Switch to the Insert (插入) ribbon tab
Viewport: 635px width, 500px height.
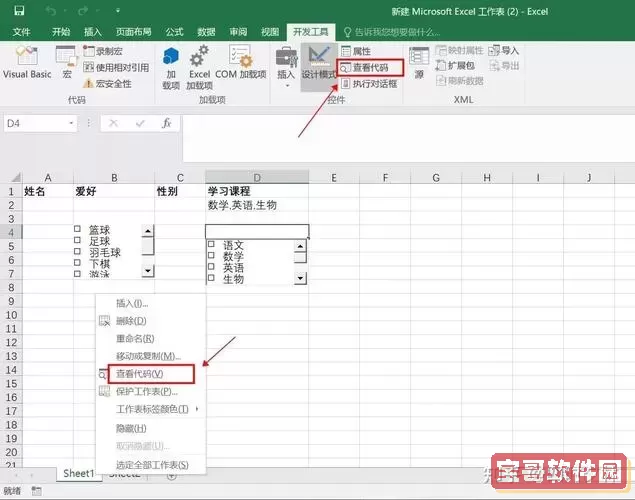pos(92,32)
